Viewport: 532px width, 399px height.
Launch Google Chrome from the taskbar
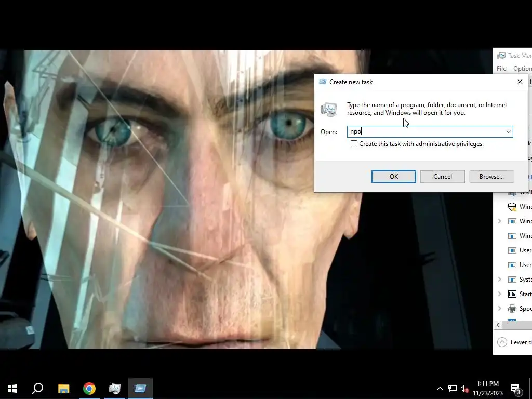click(x=89, y=389)
